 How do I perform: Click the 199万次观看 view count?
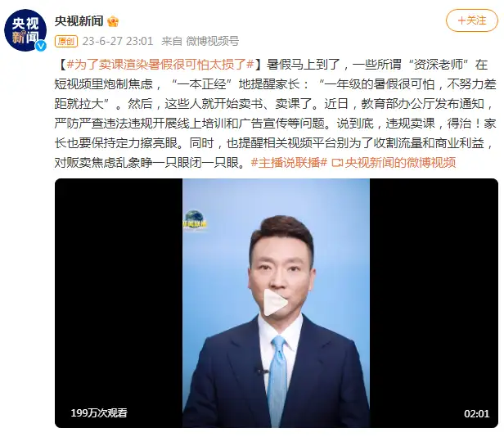click(99, 413)
